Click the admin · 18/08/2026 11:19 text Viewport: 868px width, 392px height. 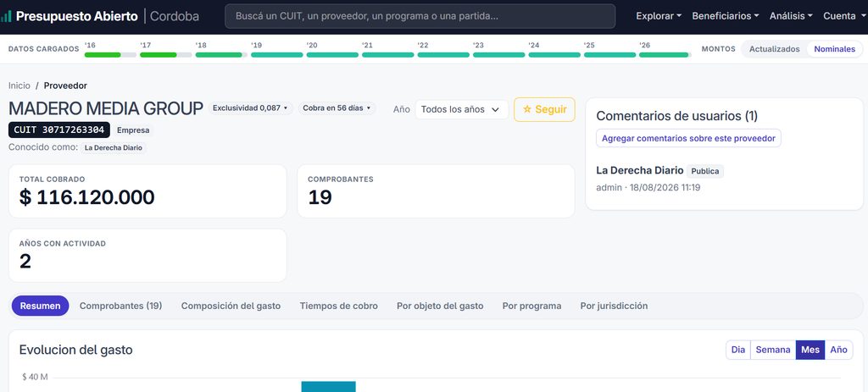click(x=648, y=187)
